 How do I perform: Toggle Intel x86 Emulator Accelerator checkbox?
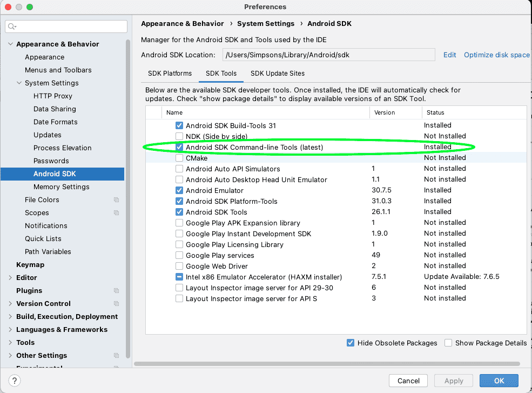pyautogui.click(x=179, y=277)
